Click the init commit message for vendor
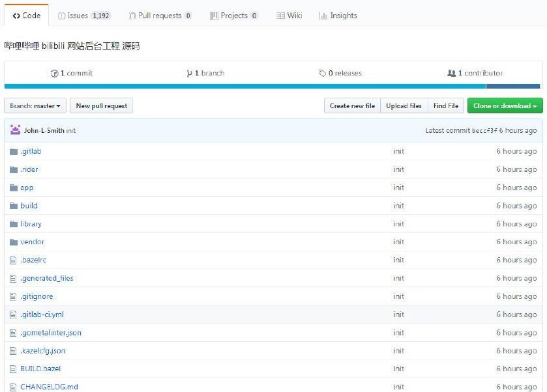Viewport: 547px width, 392px height. (398, 242)
